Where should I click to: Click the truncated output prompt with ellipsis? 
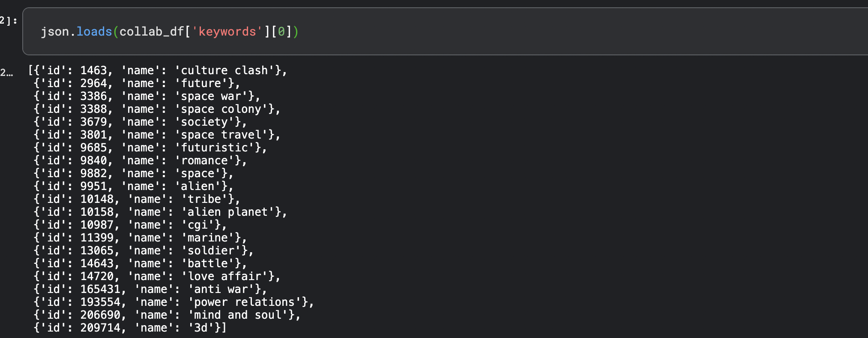click(x=6, y=72)
